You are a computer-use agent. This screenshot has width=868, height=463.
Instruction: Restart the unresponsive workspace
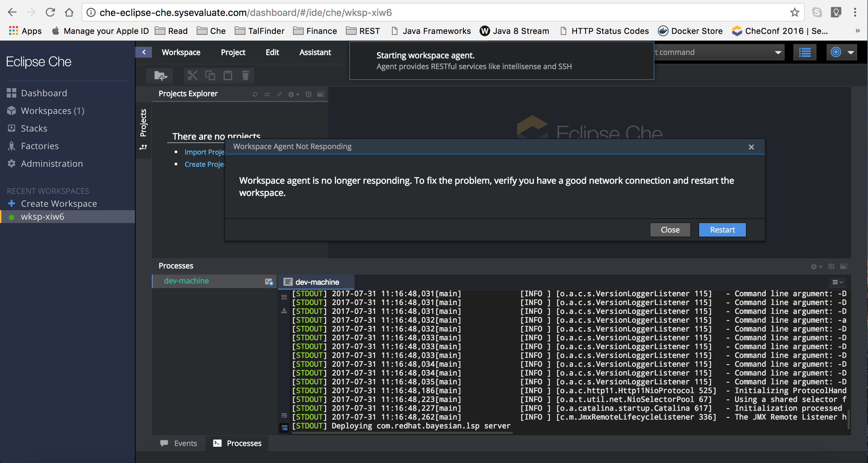(x=722, y=229)
